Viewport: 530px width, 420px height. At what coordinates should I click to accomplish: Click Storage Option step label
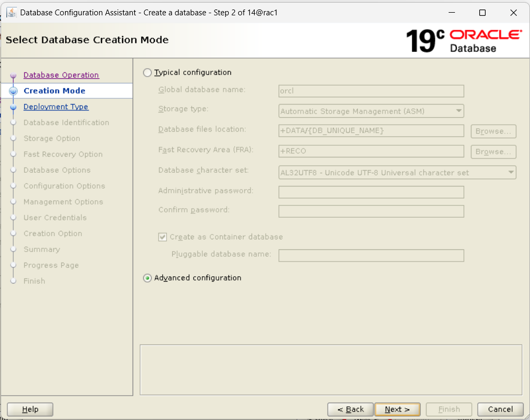click(x=52, y=138)
